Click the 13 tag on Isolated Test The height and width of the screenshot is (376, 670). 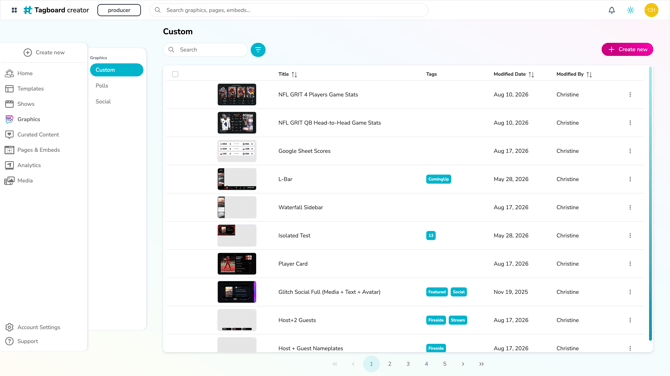click(431, 235)
